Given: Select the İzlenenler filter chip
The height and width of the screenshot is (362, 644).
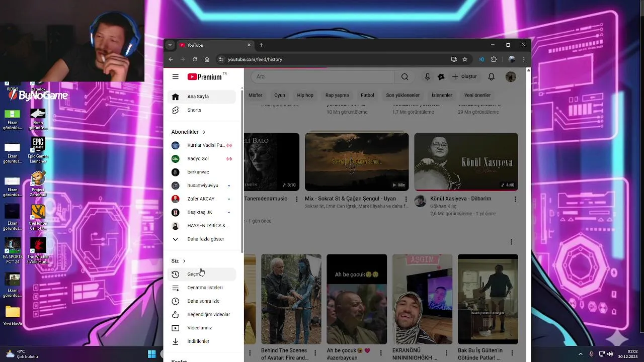Looking at the screenshot, I should pos(442,95).
